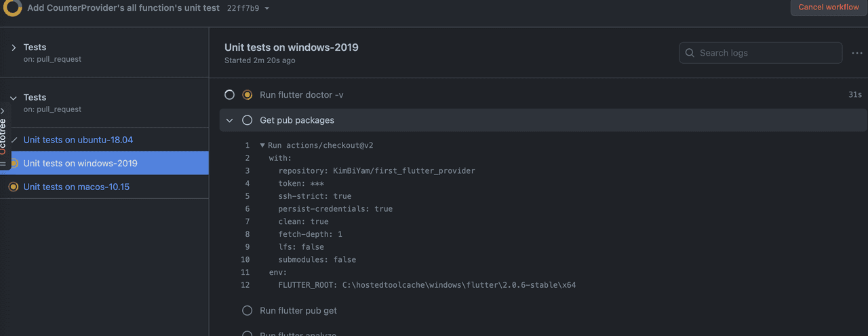Open the three-dot log options menu
Image resolution: width=868 pixels, height=336 pixels.
856,53
